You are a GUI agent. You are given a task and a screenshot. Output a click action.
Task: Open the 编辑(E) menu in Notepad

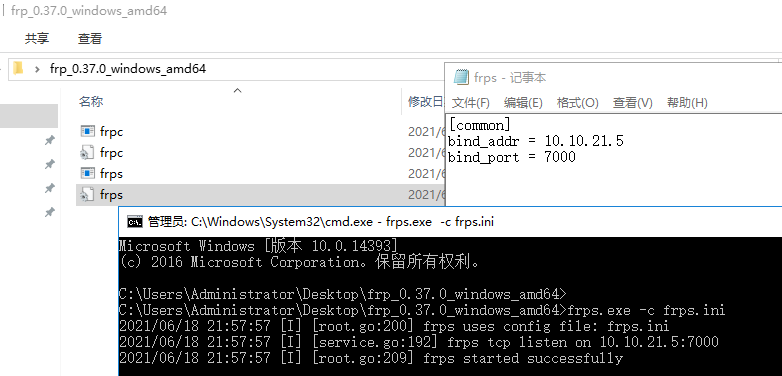pyautogui.click(x=523, y=103)
